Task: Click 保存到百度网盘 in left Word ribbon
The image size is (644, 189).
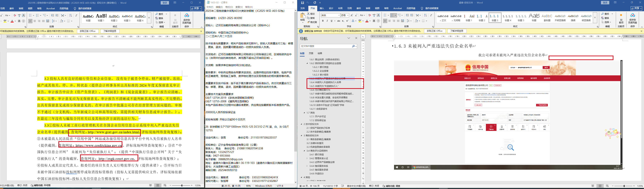Action: [187, 18]
